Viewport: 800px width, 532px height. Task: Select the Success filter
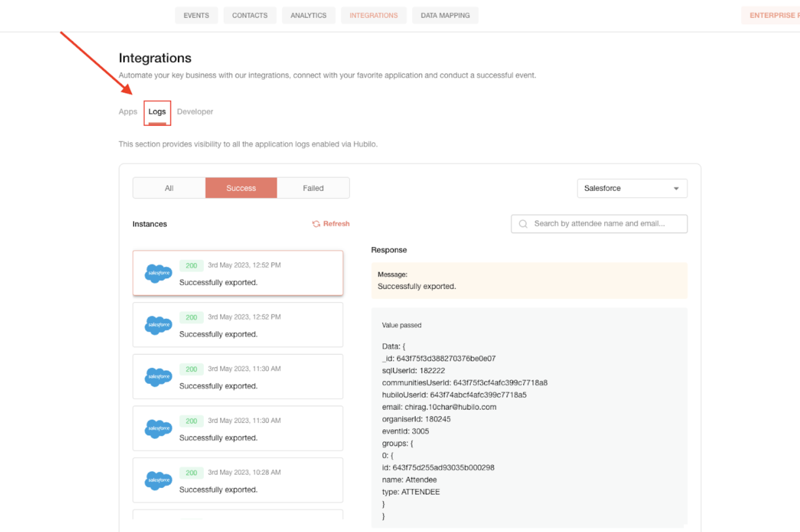click(x=241, y=188)
